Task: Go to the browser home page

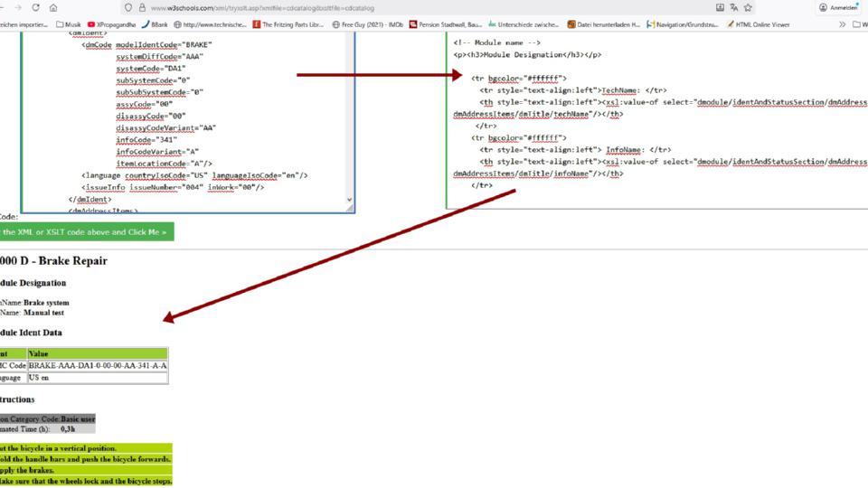Action: point(53,7)
